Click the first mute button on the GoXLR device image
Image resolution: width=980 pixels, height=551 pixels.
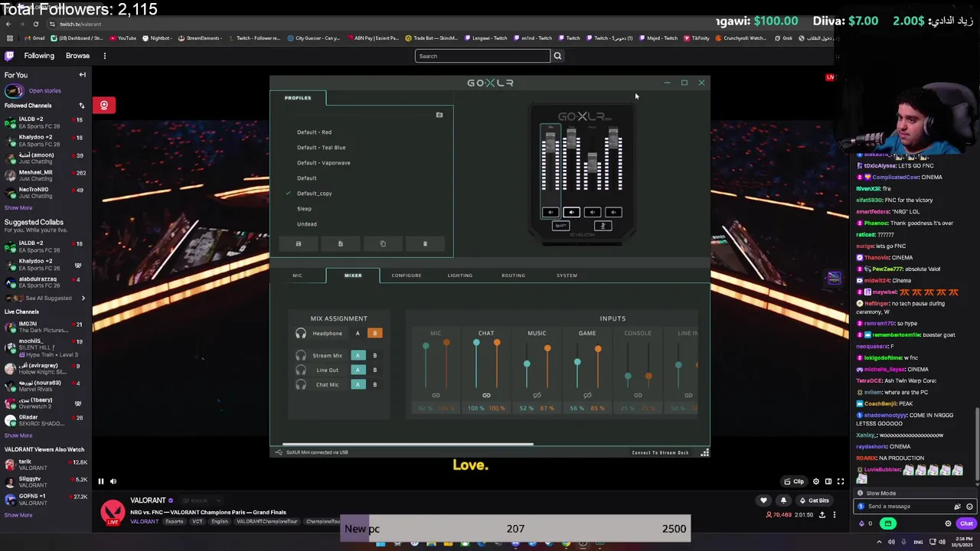pyautogui.click(x=550, y=212)
